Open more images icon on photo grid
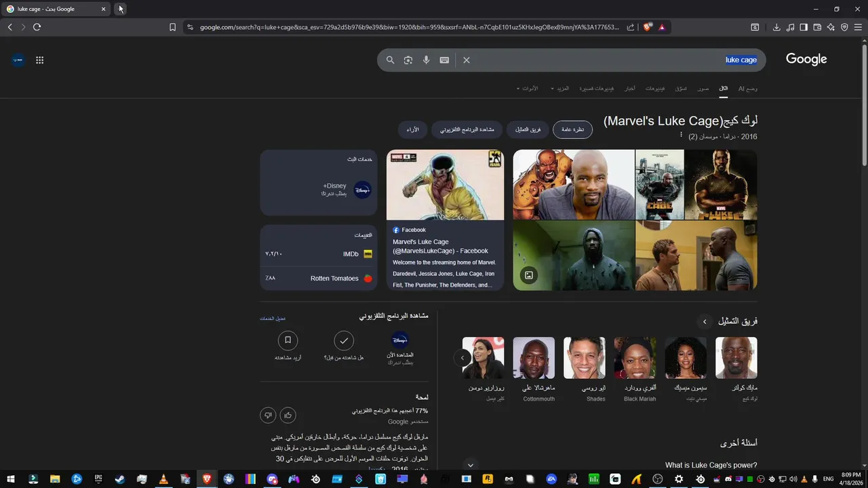 529,275
